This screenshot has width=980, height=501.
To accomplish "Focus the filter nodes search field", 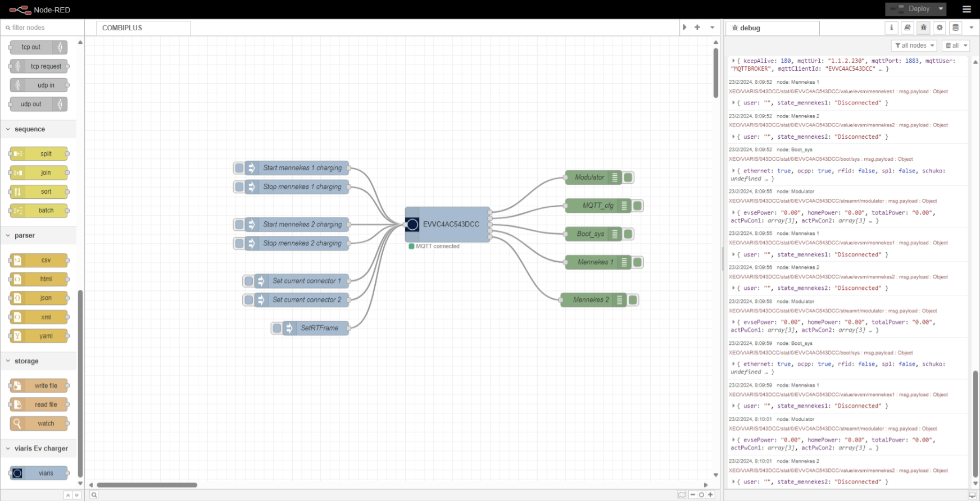I will pyautogui.click(x=43, y=28).
